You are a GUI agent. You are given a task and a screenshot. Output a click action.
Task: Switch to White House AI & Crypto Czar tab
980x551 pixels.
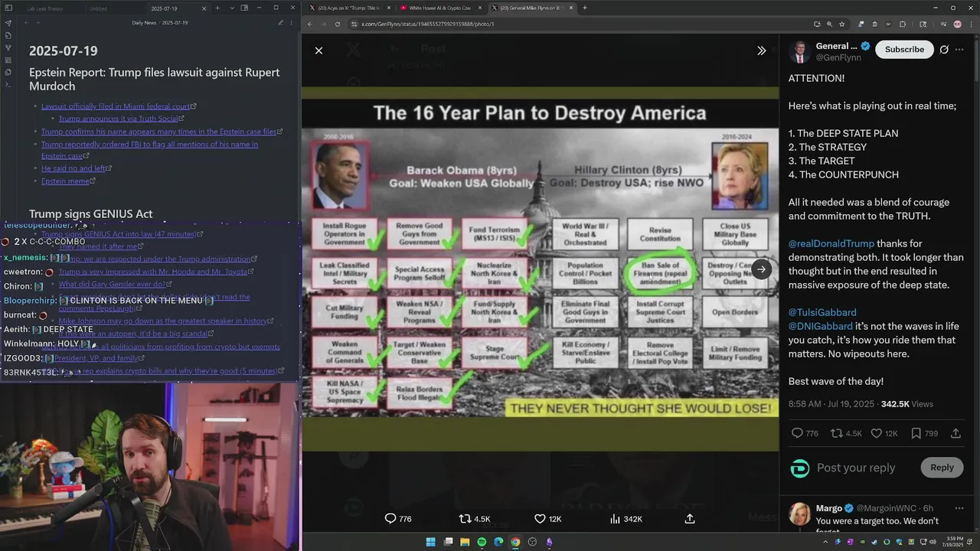(x=439, y=8)
